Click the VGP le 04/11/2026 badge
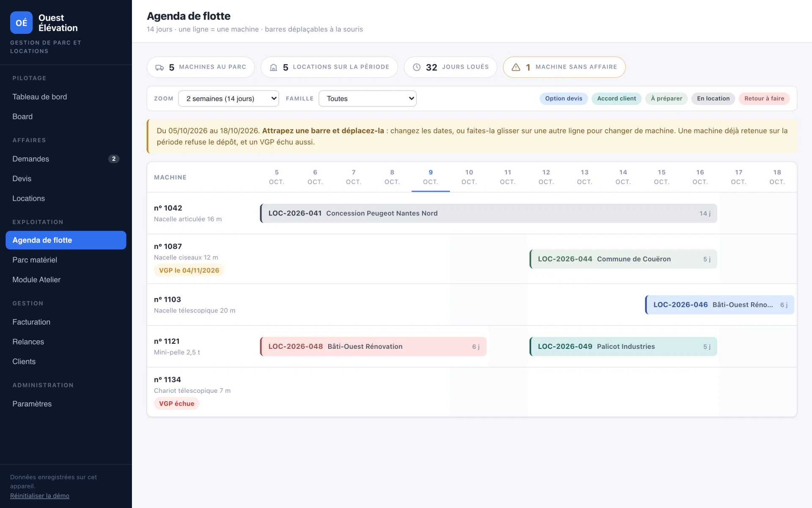The image size is (812, 508). tap(189, 271)
